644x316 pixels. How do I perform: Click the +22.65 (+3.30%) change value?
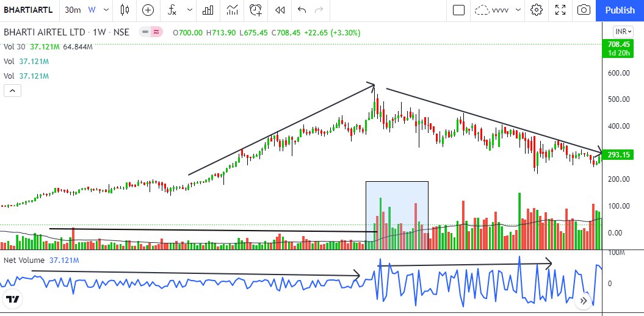click(x=332, y=32)
